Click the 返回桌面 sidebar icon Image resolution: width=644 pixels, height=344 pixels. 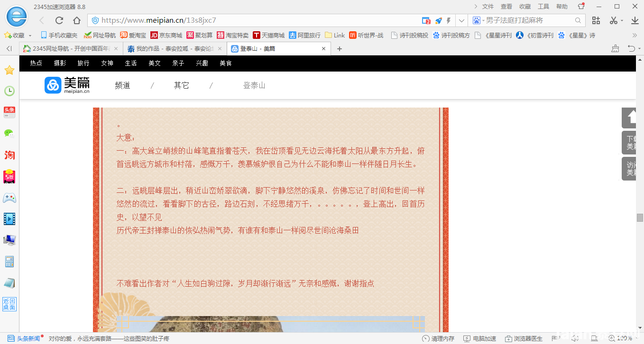coord(9,304)
